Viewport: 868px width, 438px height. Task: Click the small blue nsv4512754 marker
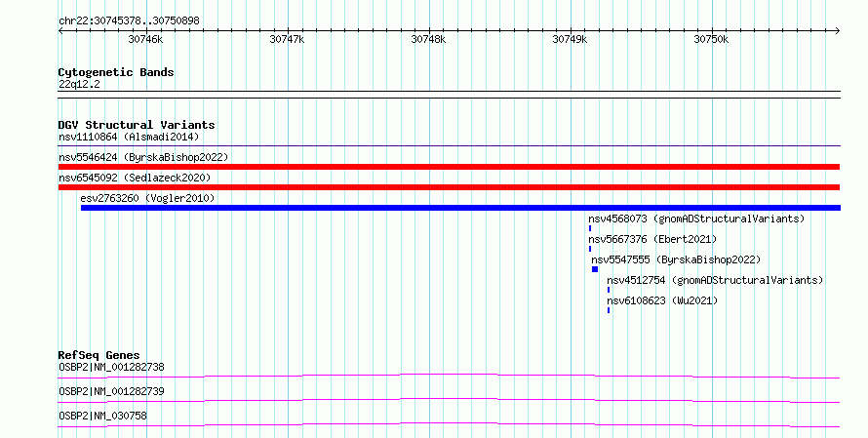609,290
